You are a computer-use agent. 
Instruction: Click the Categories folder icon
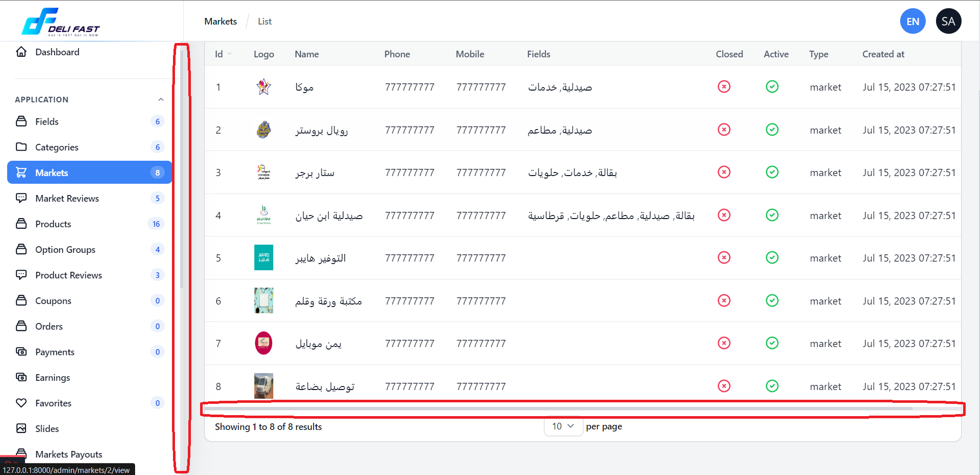[x=21, y=147]
